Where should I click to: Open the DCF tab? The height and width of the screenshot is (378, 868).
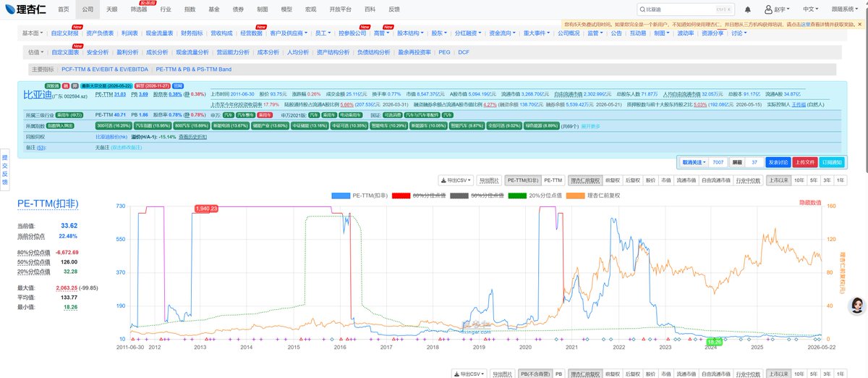tap(464, 52)
